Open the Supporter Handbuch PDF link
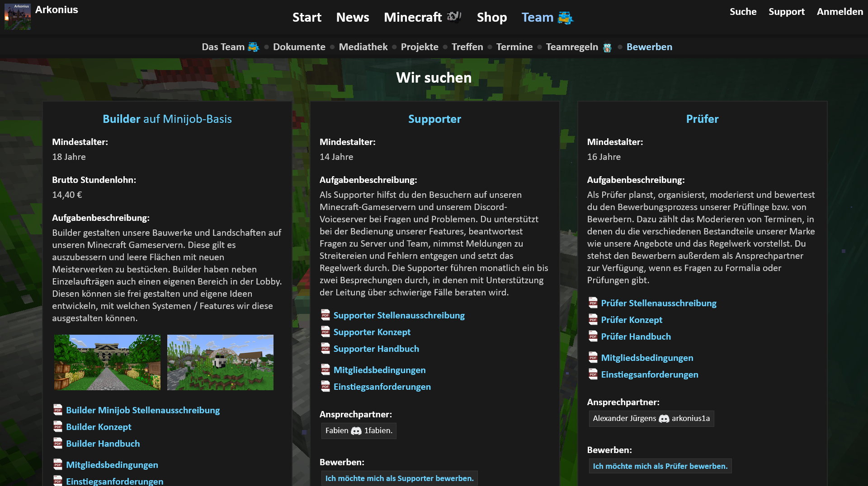 (376, 349)
